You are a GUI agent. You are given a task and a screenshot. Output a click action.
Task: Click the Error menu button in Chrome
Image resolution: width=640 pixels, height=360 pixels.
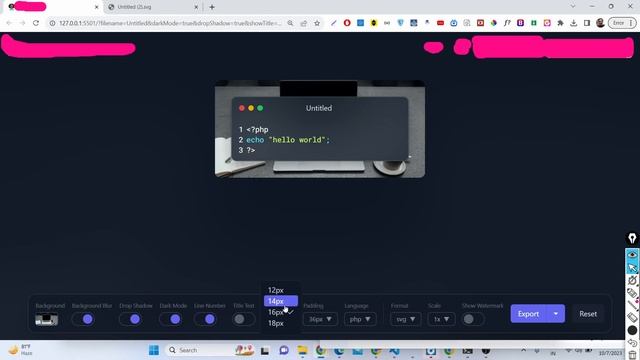click(622, 23)
